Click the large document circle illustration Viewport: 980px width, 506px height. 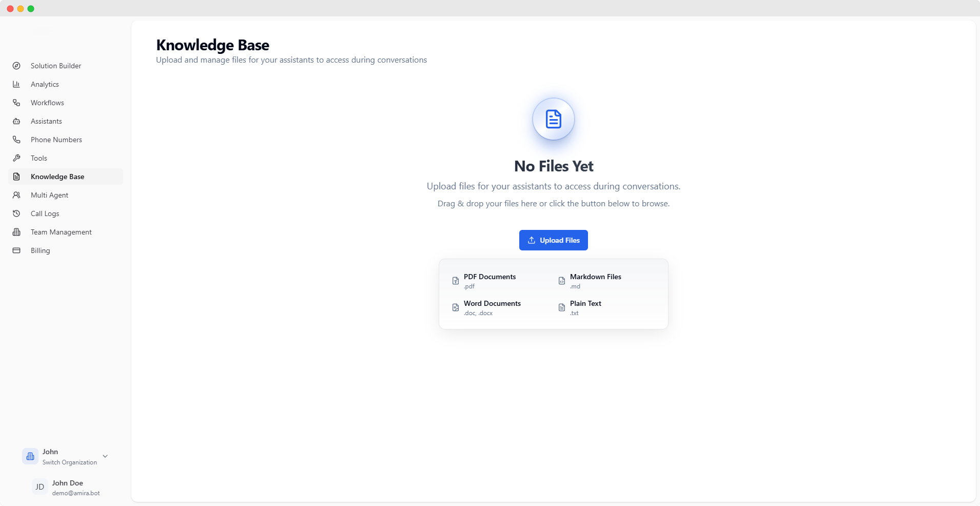[553, 119]
